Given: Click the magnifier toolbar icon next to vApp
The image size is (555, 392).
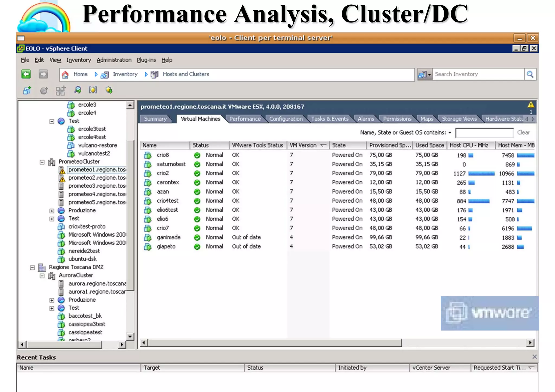Looking at the screenshot, I should click(78, 90).
